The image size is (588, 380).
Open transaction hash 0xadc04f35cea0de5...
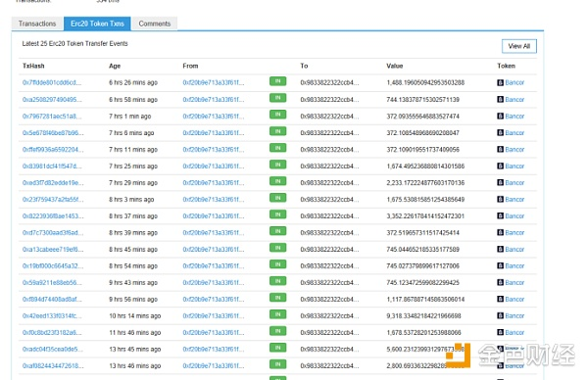pos(53,349)
